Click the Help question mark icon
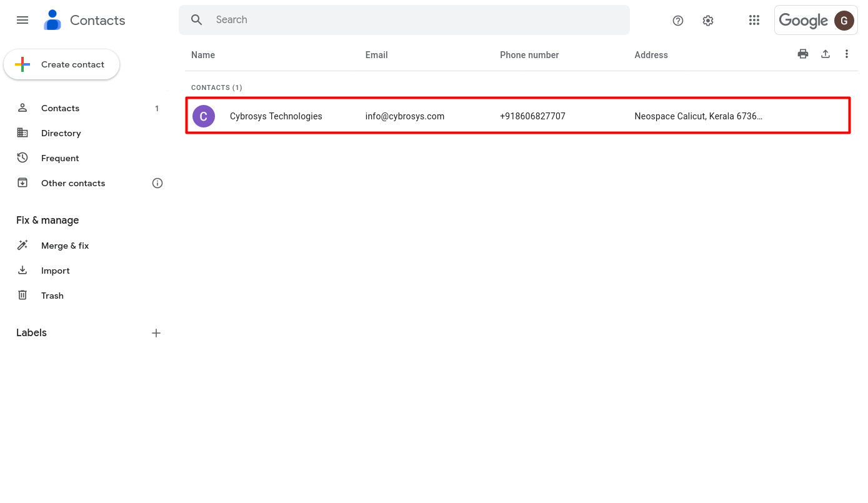The height and width of the screenshot is (503, 868). [678, 21]
